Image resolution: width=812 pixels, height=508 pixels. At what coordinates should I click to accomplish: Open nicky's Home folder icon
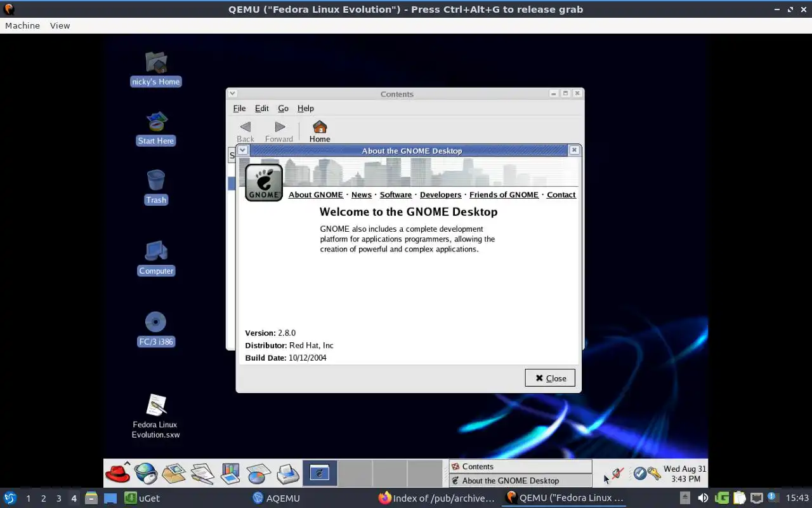(156, 69)
